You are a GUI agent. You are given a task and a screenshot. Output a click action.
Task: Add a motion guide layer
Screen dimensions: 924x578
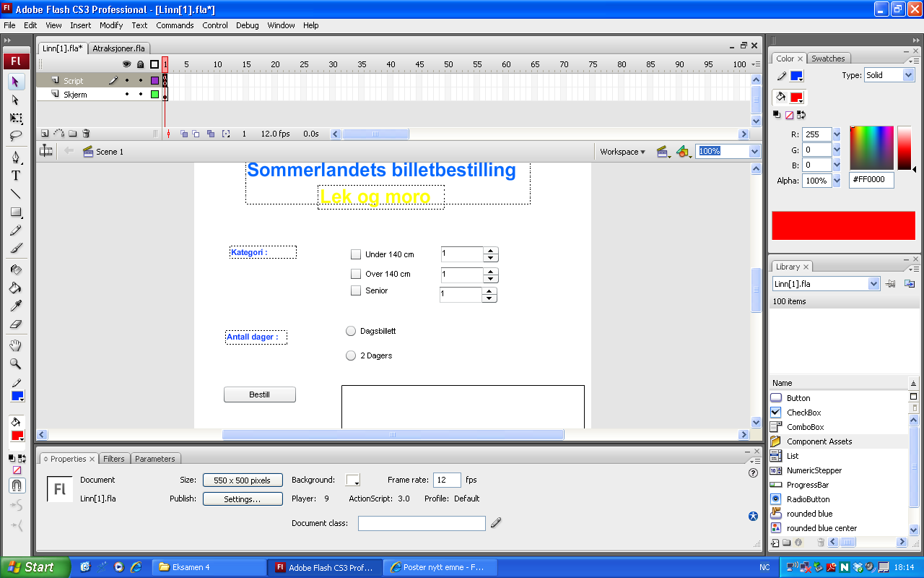pos(59,134)
